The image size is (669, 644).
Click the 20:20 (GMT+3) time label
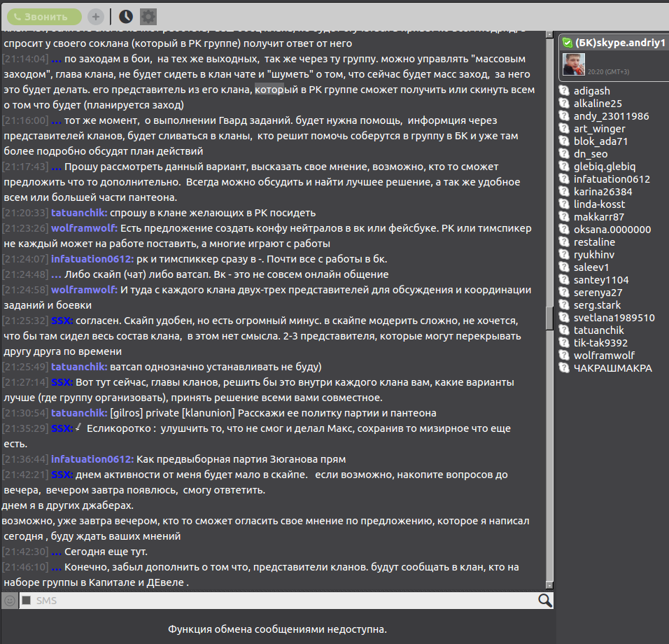[608, 71]
